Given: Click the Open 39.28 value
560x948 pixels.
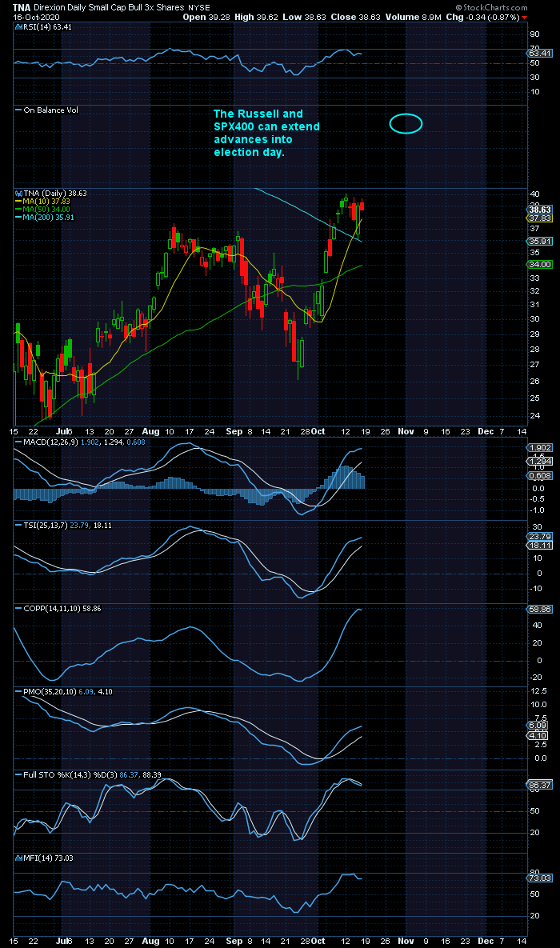Looking at the screenshot, I should (x=205, y=17).
